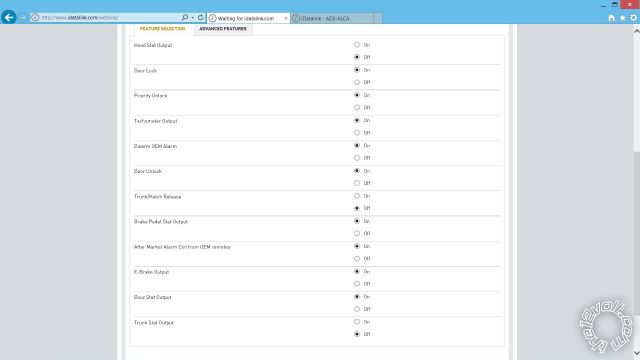
Task: Click the 'Disarm OEM Alarm' label text
Action: 156,146
